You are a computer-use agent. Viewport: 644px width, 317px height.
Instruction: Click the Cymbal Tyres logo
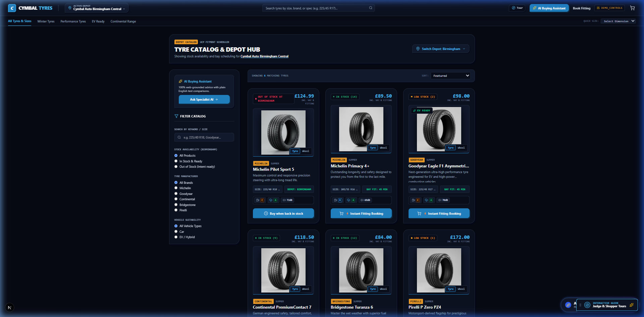(30, 8)
